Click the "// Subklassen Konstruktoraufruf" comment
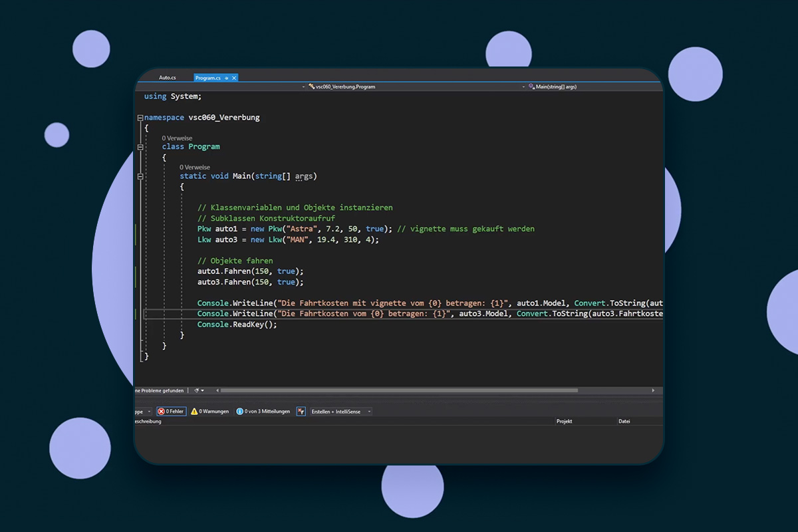 pyautogui.click(x=266, y=218)
